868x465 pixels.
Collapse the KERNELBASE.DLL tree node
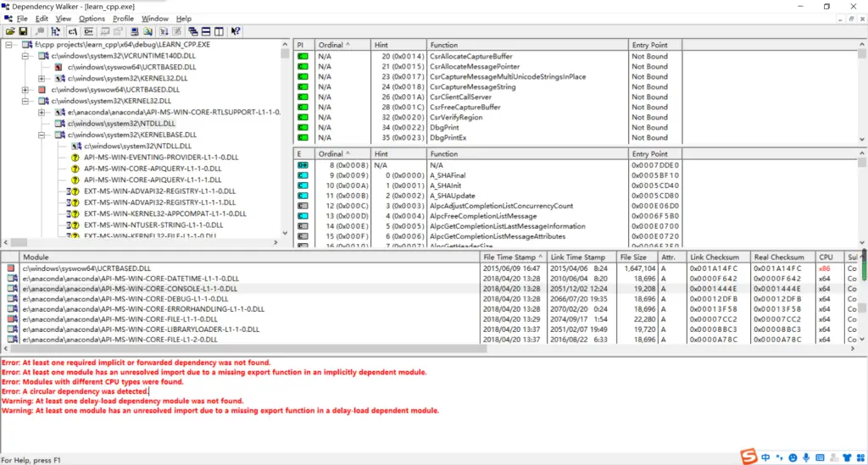(x=42, y=135)
